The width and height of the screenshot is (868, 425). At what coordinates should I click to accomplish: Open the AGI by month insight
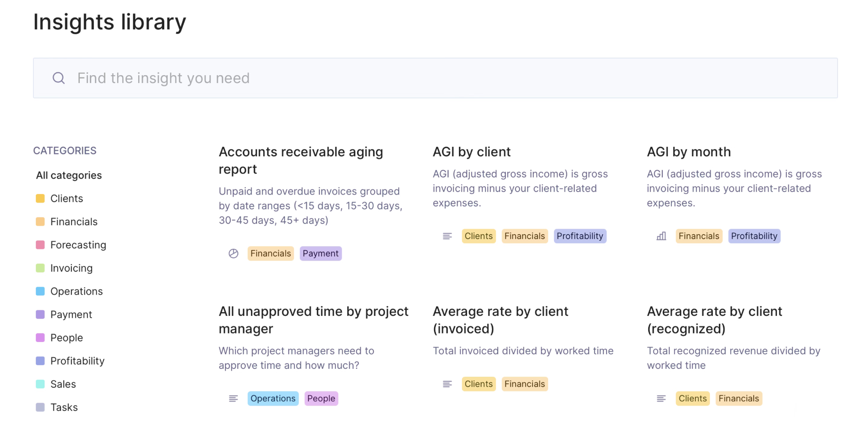tap(689, 152)
